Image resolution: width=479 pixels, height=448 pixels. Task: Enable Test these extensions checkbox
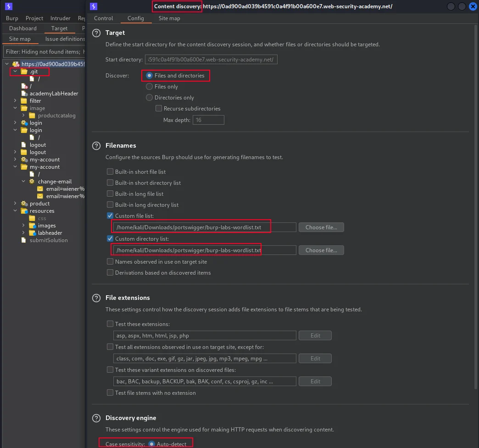click(x=110, y=324)
